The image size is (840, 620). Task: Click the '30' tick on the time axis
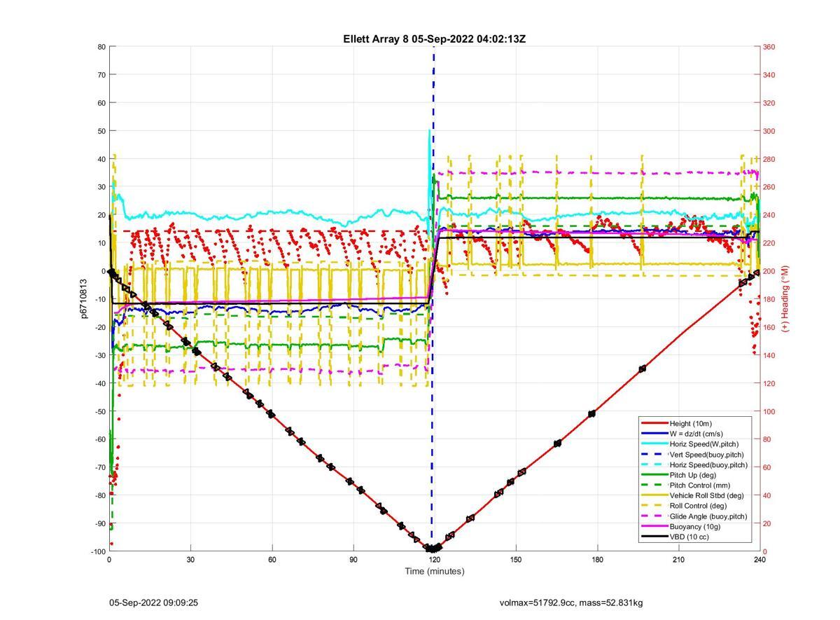click(x=190, y=559)
